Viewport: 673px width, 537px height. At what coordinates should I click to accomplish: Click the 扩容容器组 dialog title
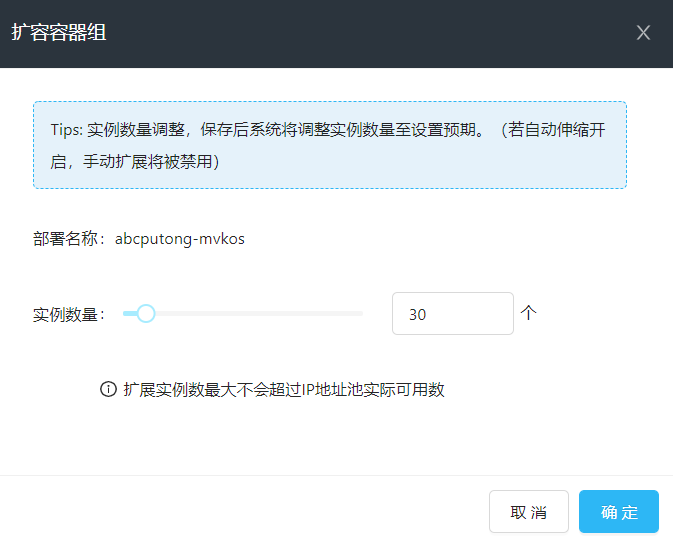pos(59,33)
